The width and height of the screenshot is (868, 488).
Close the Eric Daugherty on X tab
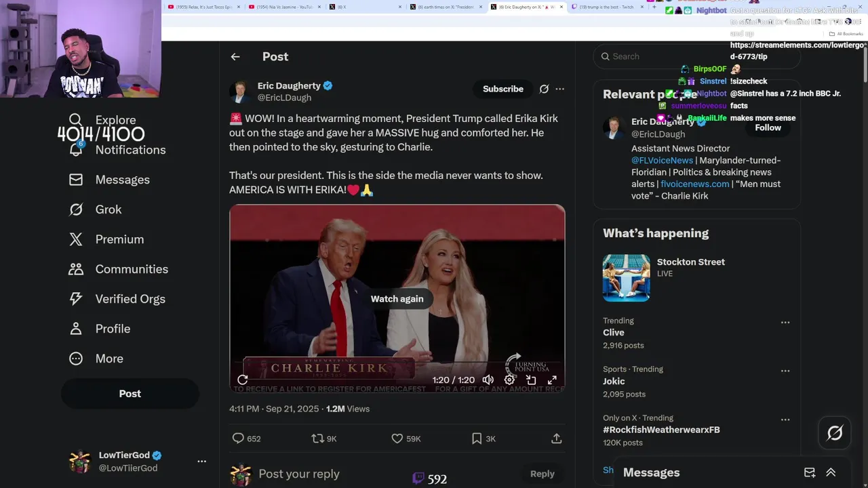point(561,7)
